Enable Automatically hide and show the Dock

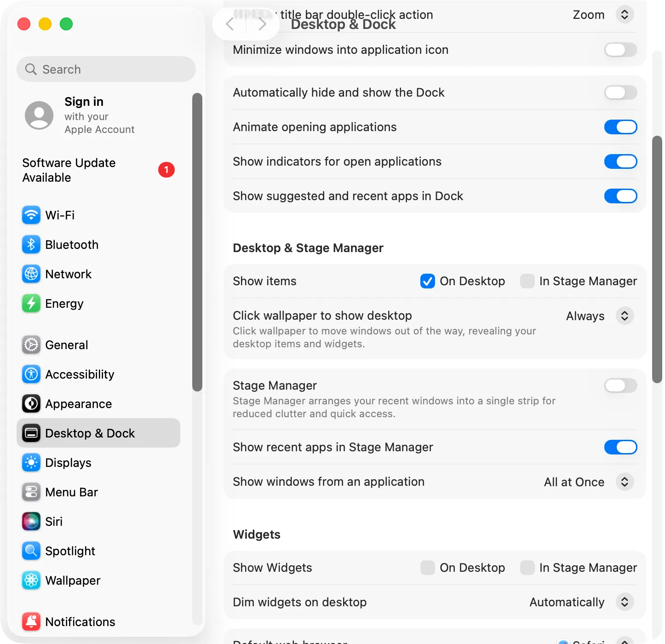620,92
